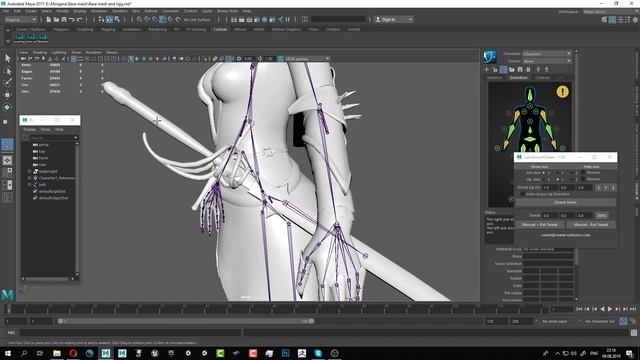Image resolution: width=640 pixels, height=360 pixels.
Task: Switch to the Custom shelf tab
Action: click(x=220, y=29)
